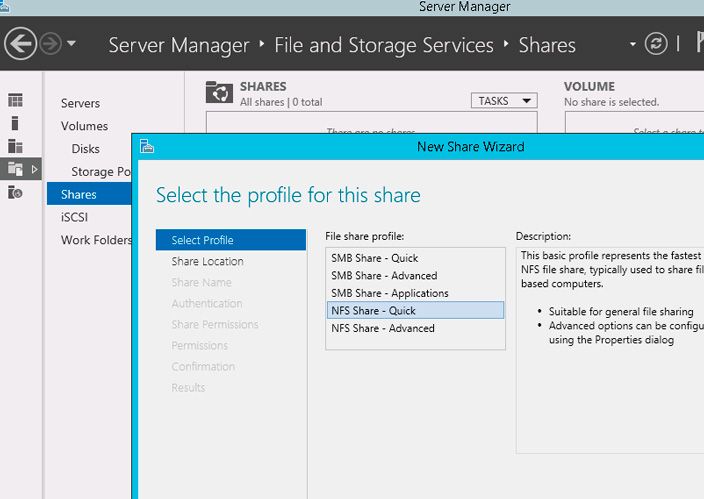The width and height of the screenshot is (704, 499).
Task: Click the Back navigation arrow
Action: [20, 44]
